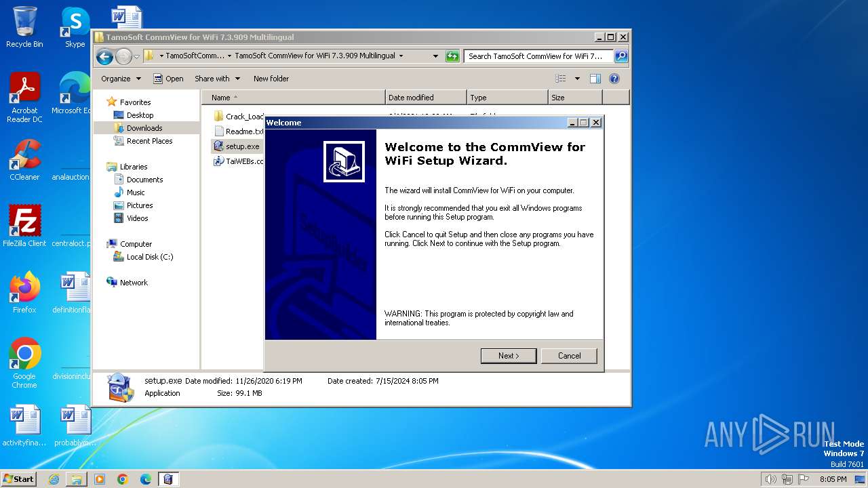The height and width of the screenshot is (488, 868).
Task: Select Computer in navigation pane
Action: [129, 244]
